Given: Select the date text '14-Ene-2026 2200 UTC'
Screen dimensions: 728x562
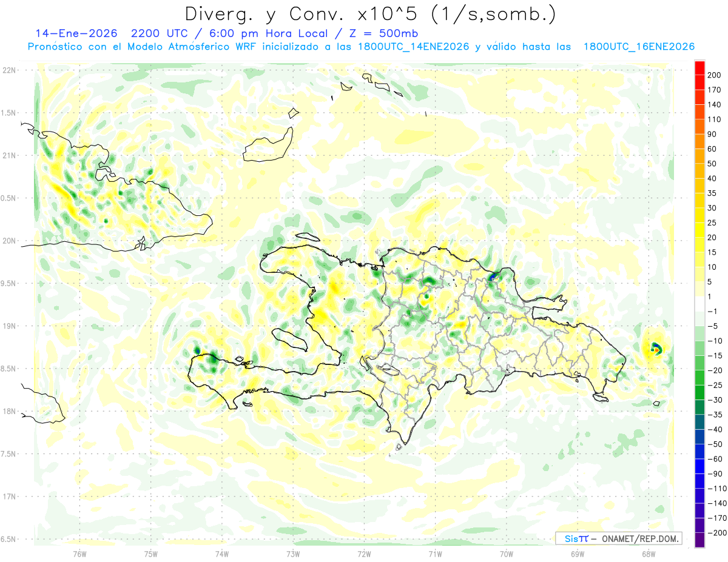Looking at the screenshot, I should point(115,33).
